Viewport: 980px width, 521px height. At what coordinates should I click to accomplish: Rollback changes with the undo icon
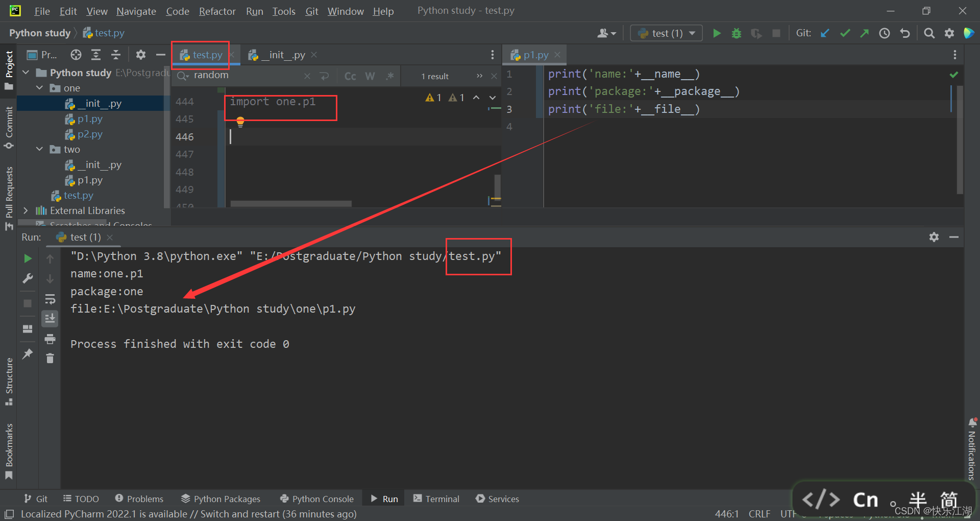coord(905,33)
